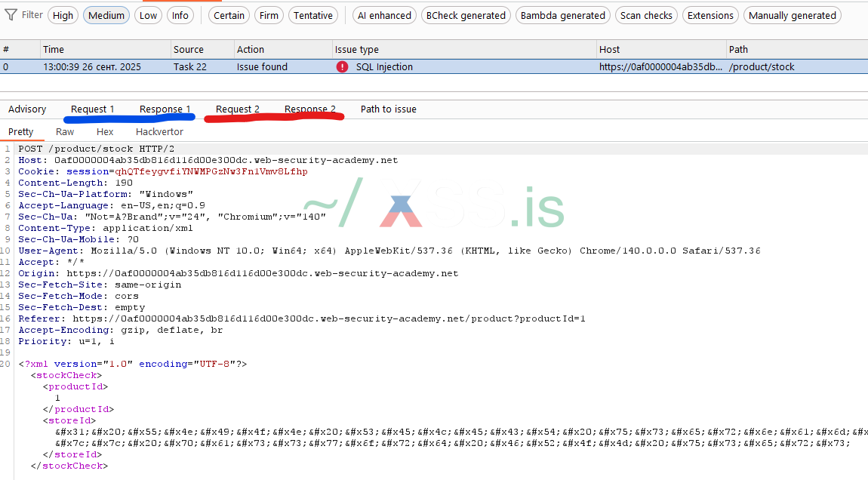The width and height of the screenshot is (868, 480).
Task: Switch to the Request 1 tab
Action: pyautogui.click(x=92, y=109)
